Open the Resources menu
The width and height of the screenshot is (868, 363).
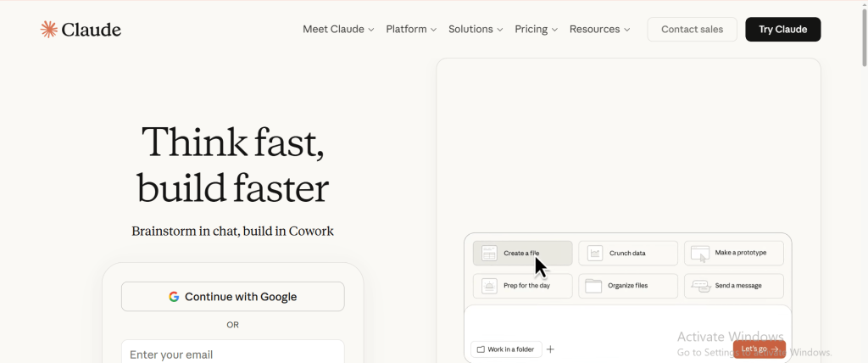click(x=599, y=30)
